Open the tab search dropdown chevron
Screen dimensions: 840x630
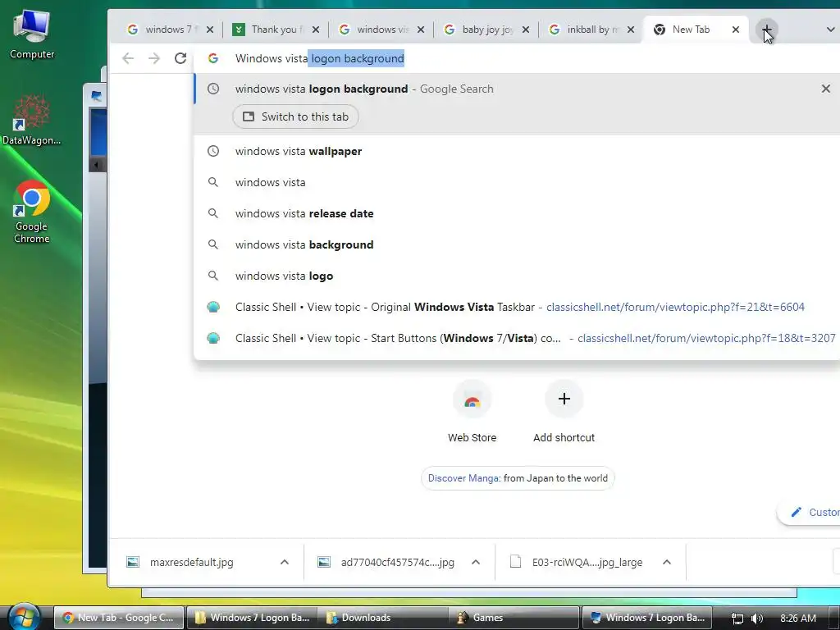830,30
